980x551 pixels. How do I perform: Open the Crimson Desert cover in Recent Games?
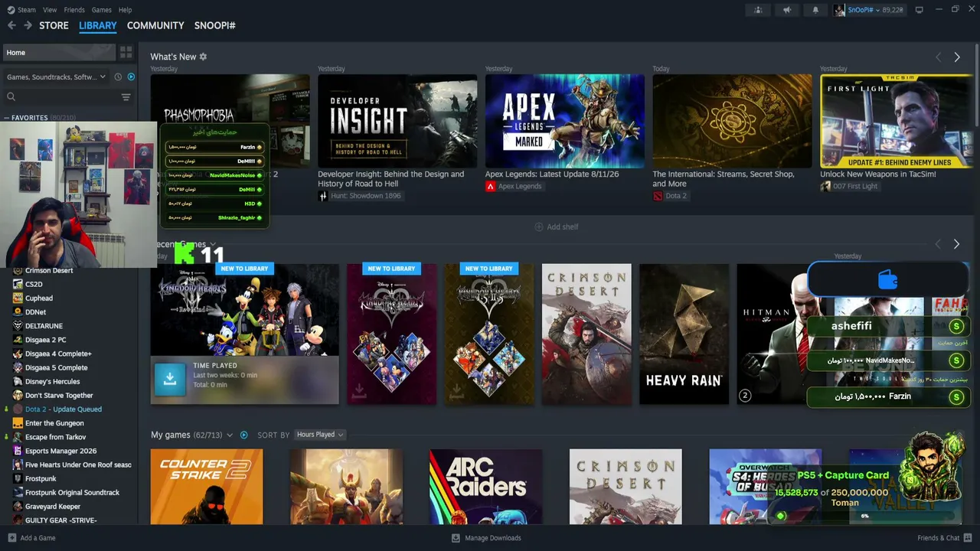click(x=586, y=334)
